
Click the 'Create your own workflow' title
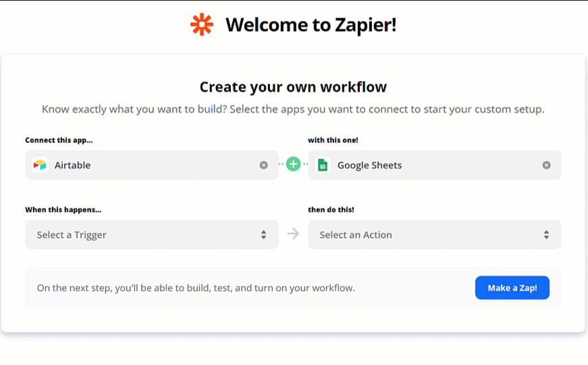tap(293, 87)
